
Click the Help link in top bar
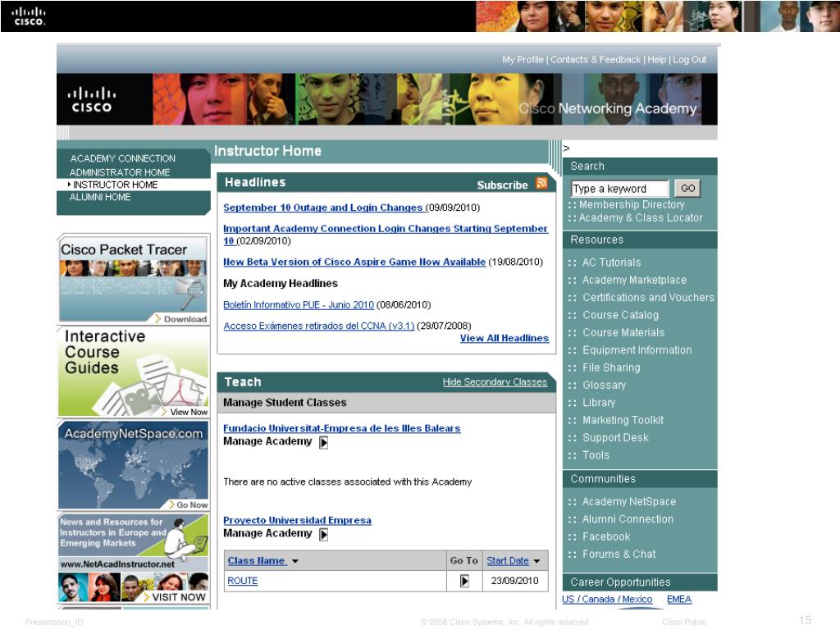coord(657,59)
